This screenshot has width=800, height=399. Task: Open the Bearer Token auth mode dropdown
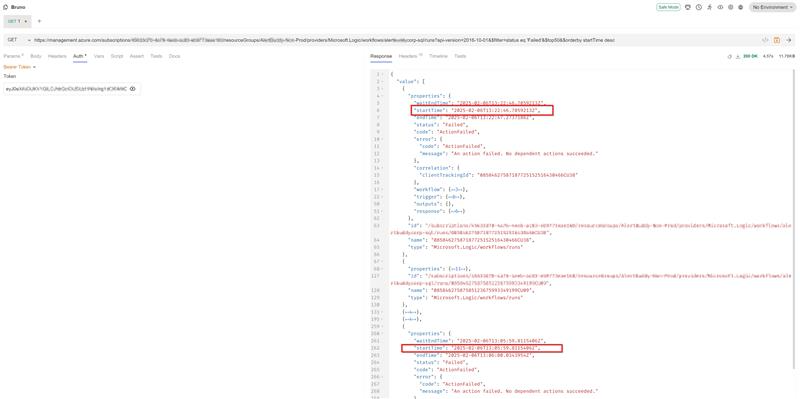pos(20,67)
